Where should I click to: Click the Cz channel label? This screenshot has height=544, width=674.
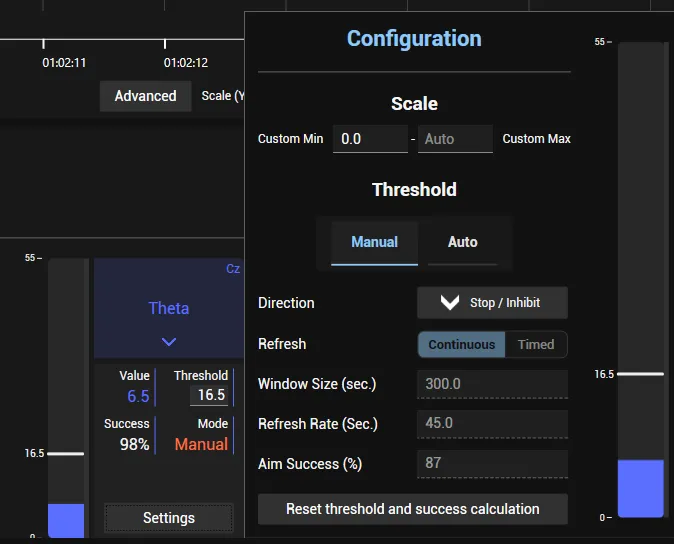click(233, 269)
